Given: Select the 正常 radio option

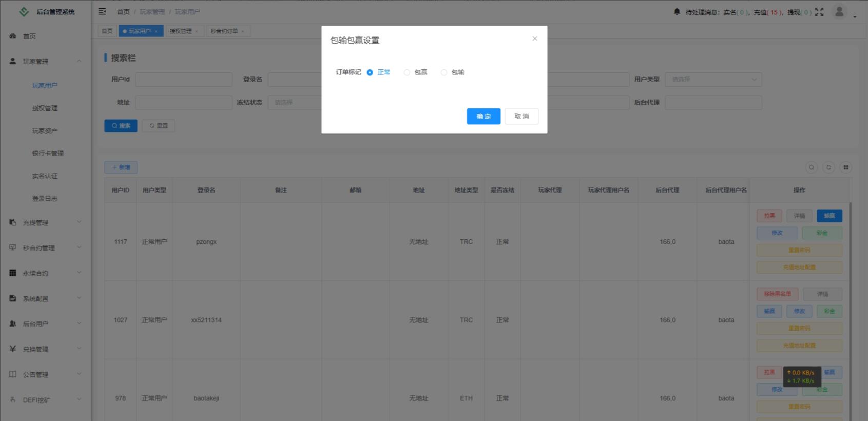Looking at the screenshot, I should pyautogui.click(x=370, y=72).
